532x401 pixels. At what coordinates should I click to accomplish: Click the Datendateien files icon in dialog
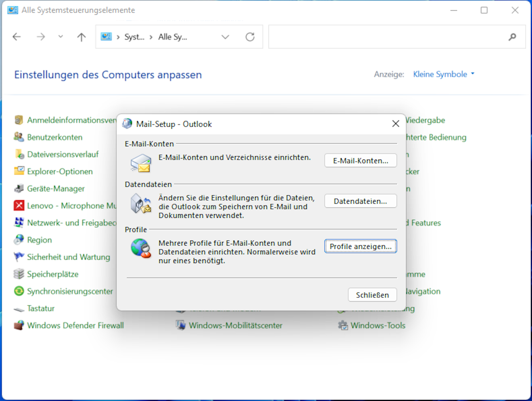click(x=141, y=204)
